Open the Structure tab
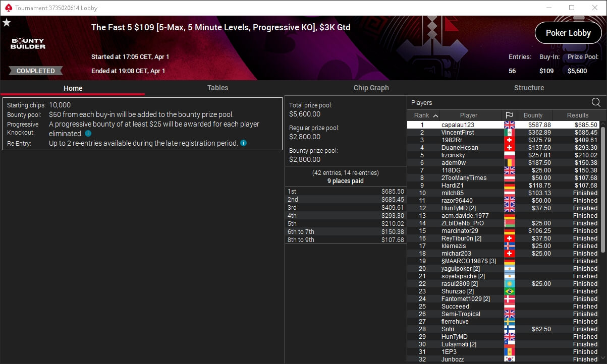The height and width of the screenshot is (364, 607). coord(529,88)
